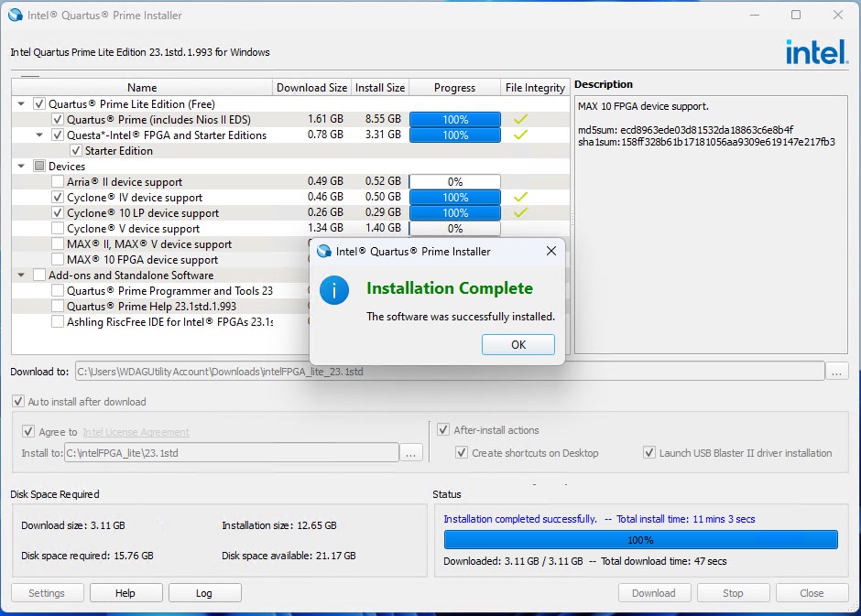The height and width of the screenshot is (616, 861).
Task: Check MAX II, MAX V device support
Action: 57,243
